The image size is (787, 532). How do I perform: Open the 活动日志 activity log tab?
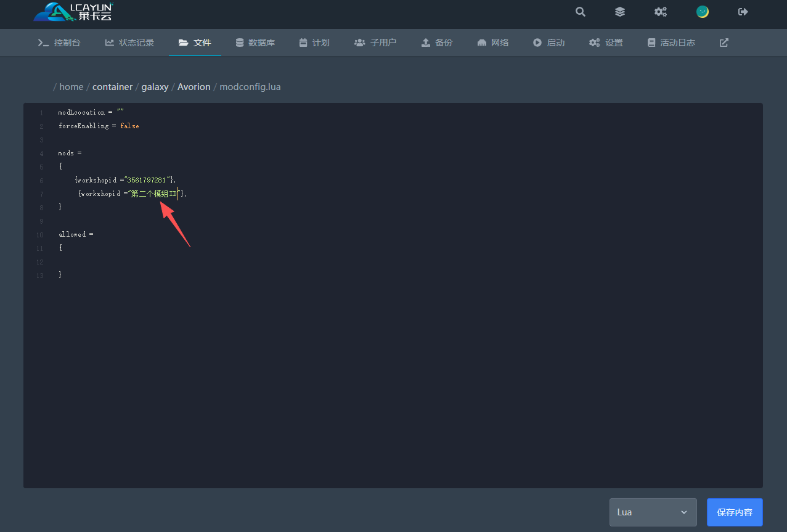(671, 43)
